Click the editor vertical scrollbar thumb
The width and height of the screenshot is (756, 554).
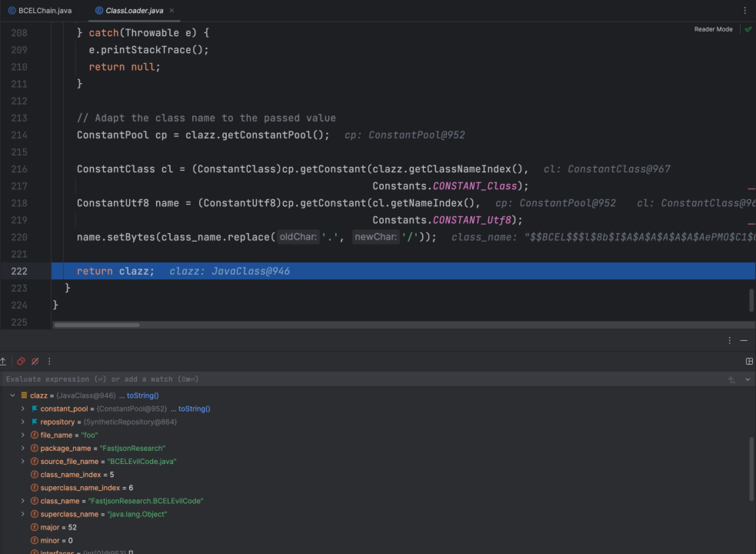coord(752,300)
